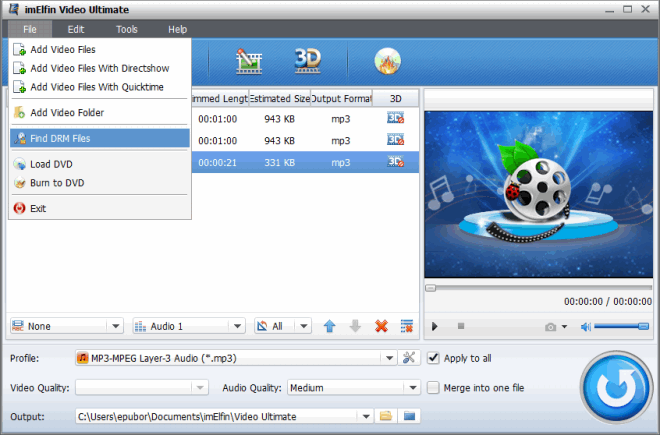Toggle 3D icon in the 00:00:21 row
Image resolution: width=660 pixels, height=435 pixels.
pyautogui.click(x=396, y=162)
